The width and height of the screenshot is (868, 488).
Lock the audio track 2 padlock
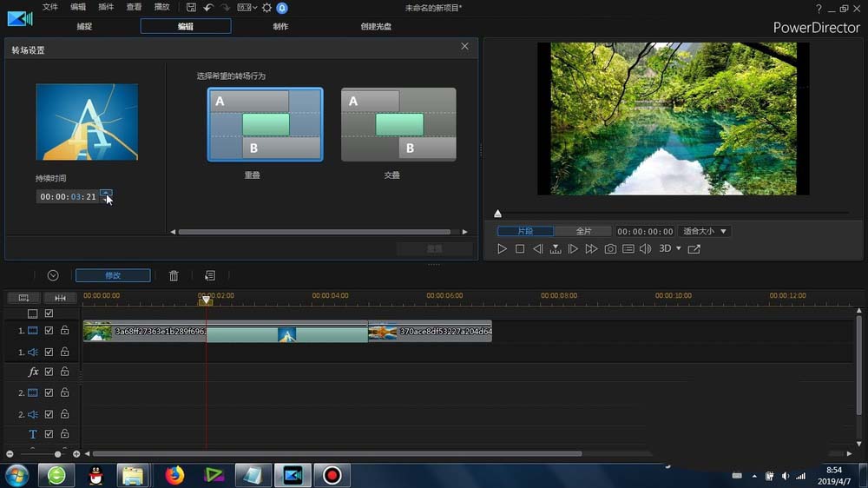[64, 414]
